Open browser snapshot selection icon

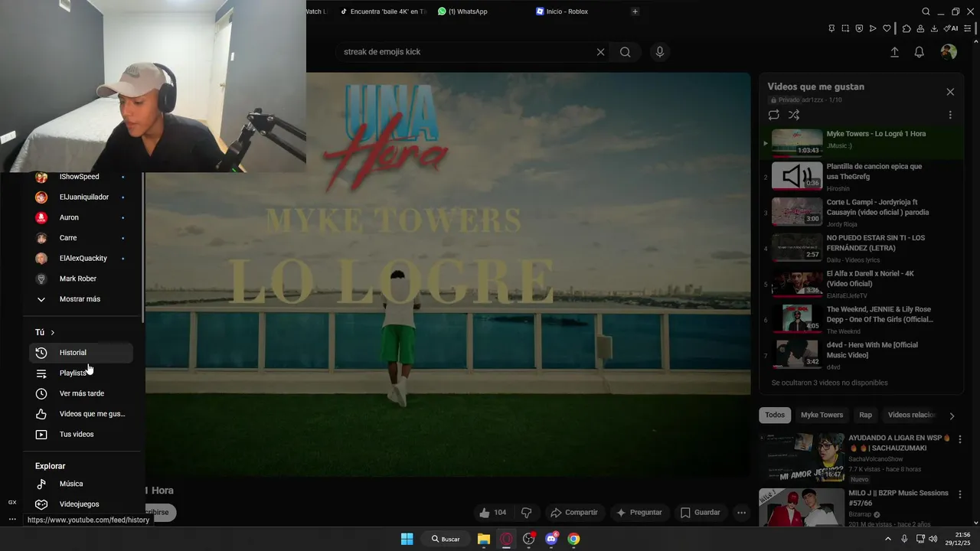coord(845,28)
